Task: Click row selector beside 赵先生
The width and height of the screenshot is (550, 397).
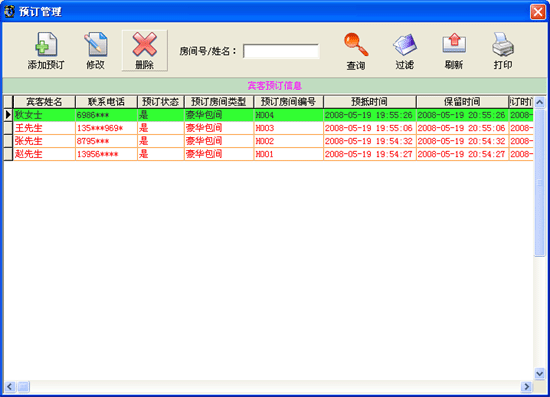Action: (x=8, y=154)
